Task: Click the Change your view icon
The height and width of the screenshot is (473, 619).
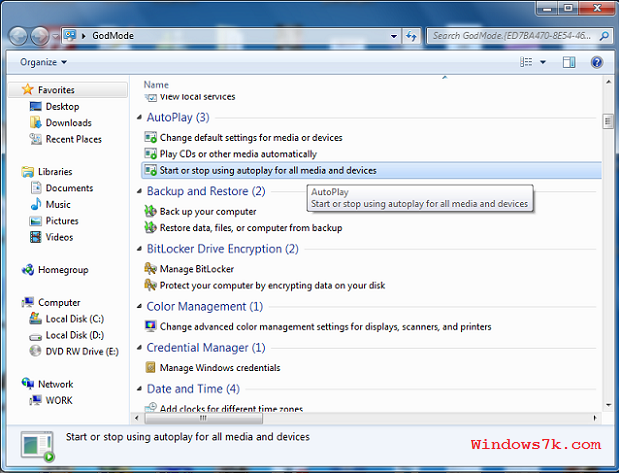Action: (x=526, y=62)
